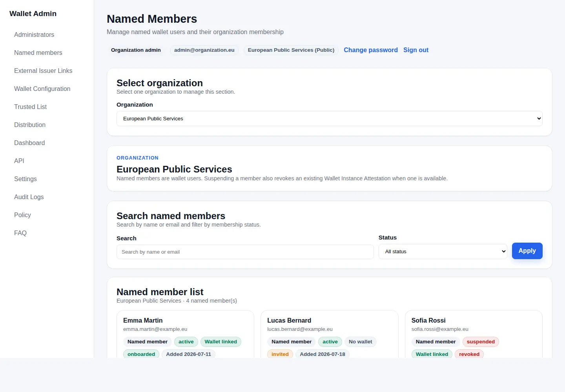Viewport: 565px width, 392px height.
Task: Open the Distribution page
Action: coord(30,125)
